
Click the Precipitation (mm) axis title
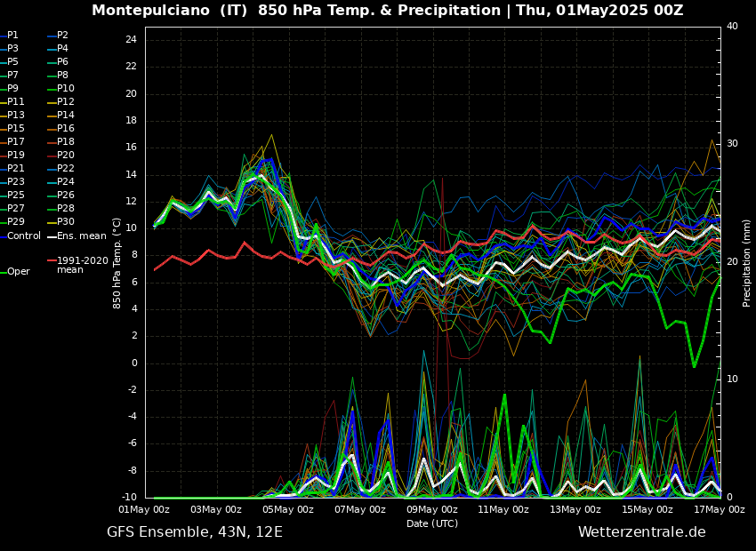tap(747, 262)
